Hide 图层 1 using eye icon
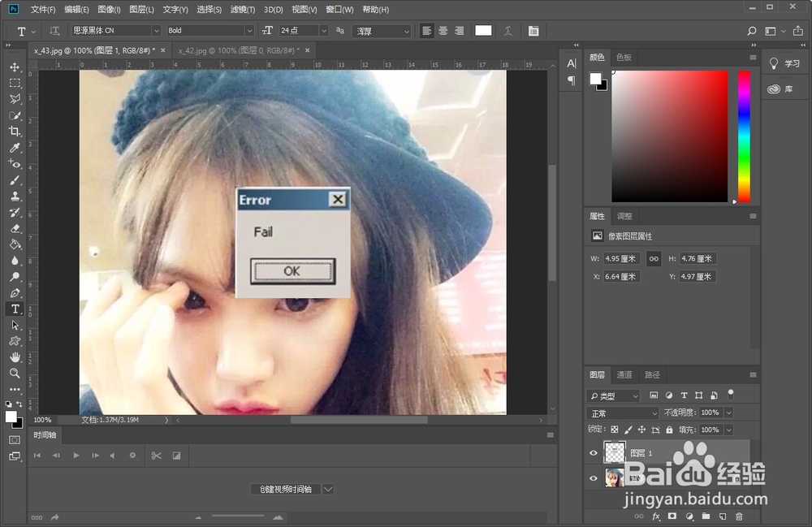The width and height of the screenshot is (812, 527). click(x=594, y=453)
